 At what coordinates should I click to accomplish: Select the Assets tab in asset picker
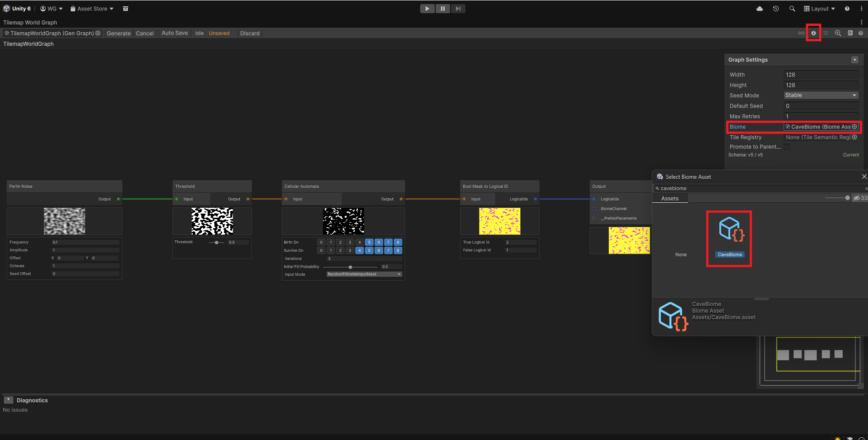tap(670, 198)
